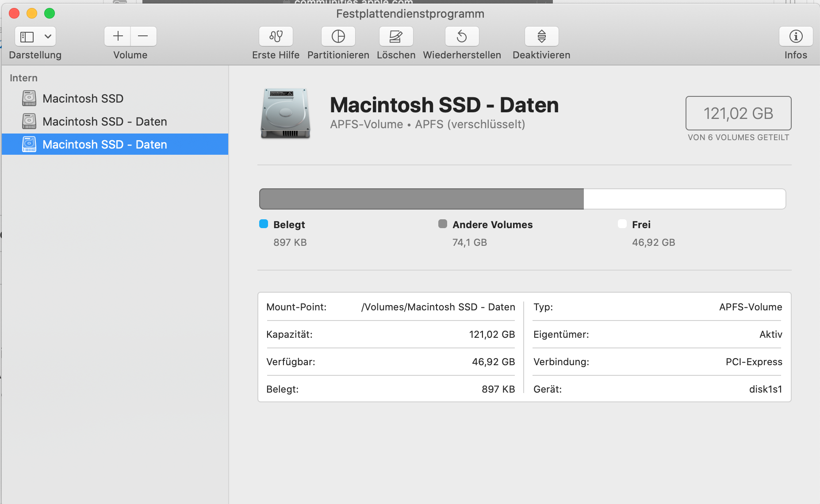
Task: Select the unhighlighted Macintosh SSD - Daten volume
Action: coord(104,122)
